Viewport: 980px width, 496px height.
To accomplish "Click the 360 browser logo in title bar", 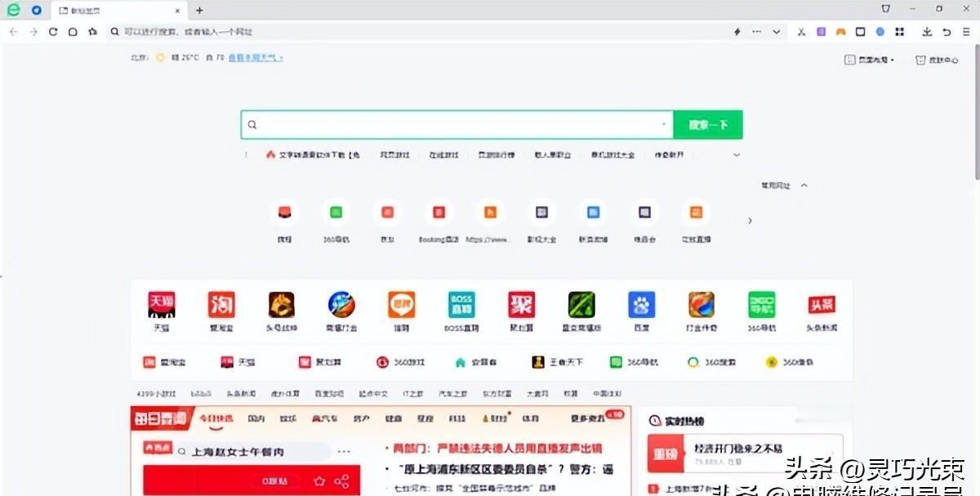I will pos(13,10).
